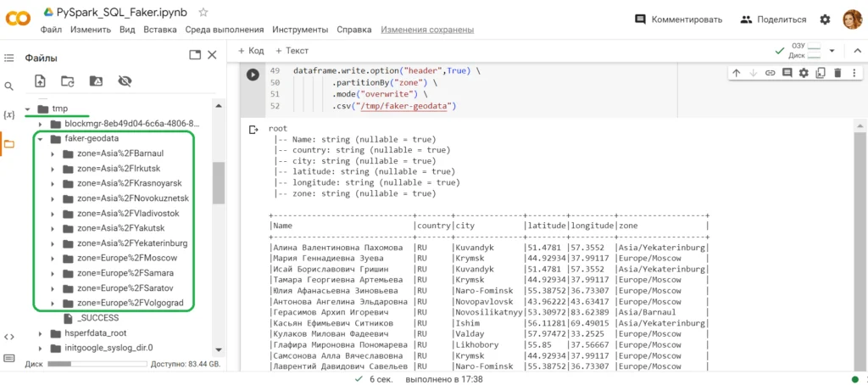Open the Инструменты menu
The image size is (868, 385).
(x=300, y=30)
